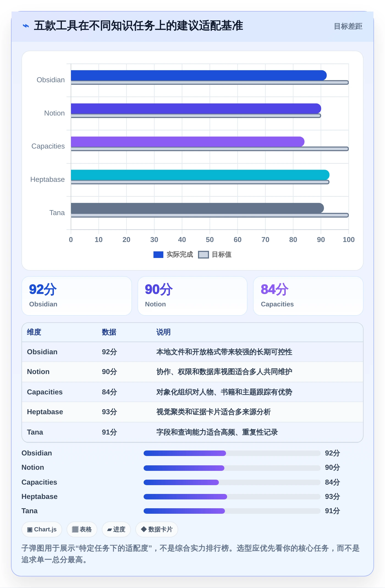385x588 pixels.
Task: Select the 数据卡片 tag chip
Action: tap(157, 529)
